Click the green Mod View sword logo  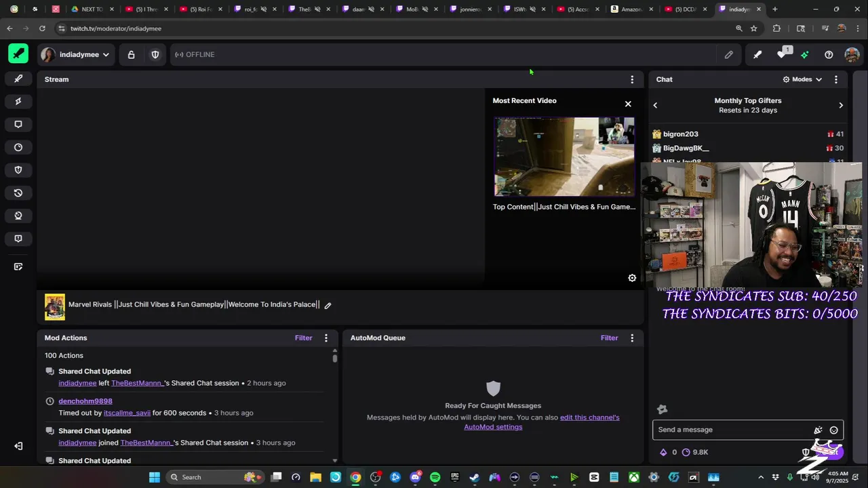coord(18,54)
